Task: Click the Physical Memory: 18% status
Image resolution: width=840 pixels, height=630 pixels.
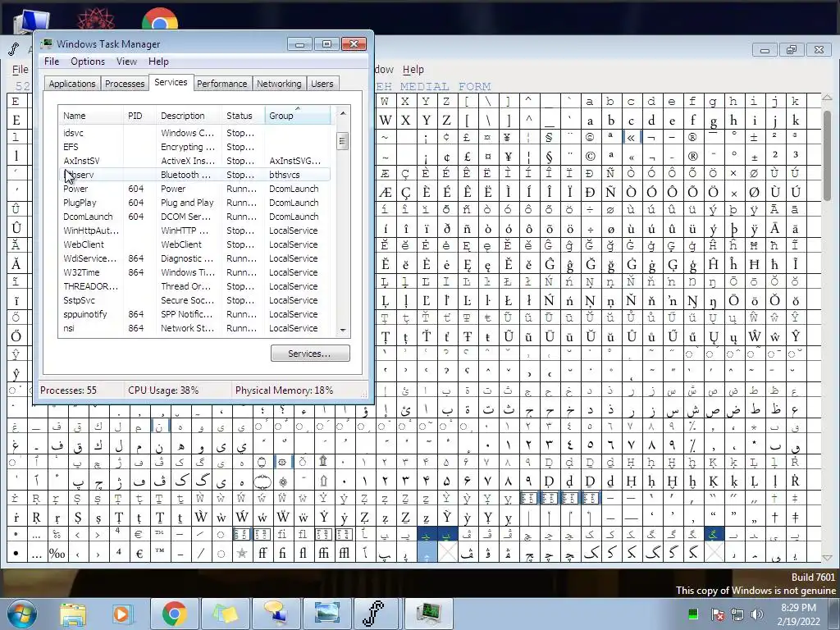Action: pyautogui.click(x=284, y=390)
